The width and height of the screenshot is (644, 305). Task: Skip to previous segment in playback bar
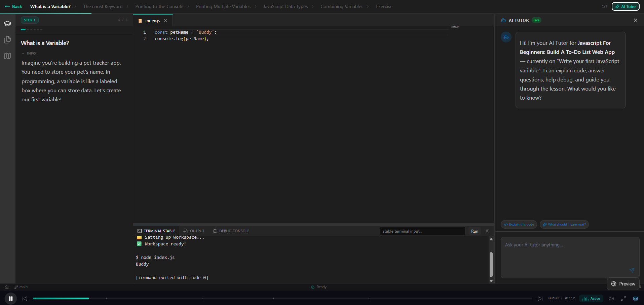pos(25,299)
